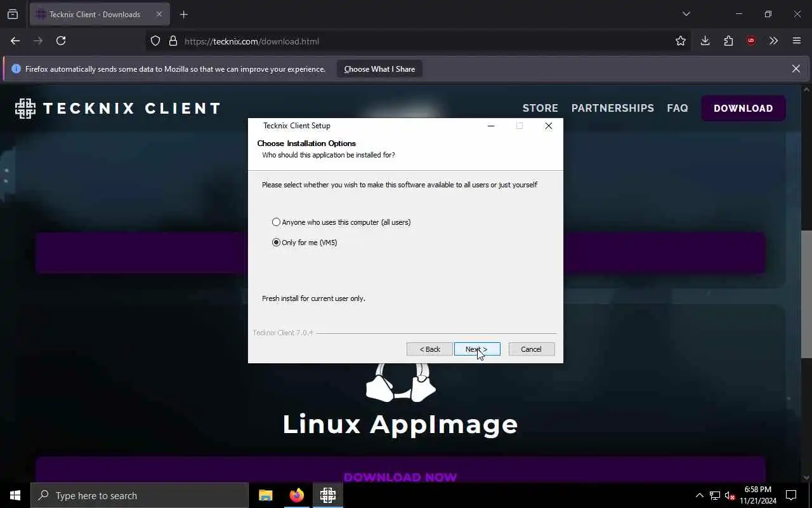The height and width of the screenshot is (508, 812).
Task: Click DOWNLOAD NOW under Linux AppImage
Action: (x=400, y=477)
